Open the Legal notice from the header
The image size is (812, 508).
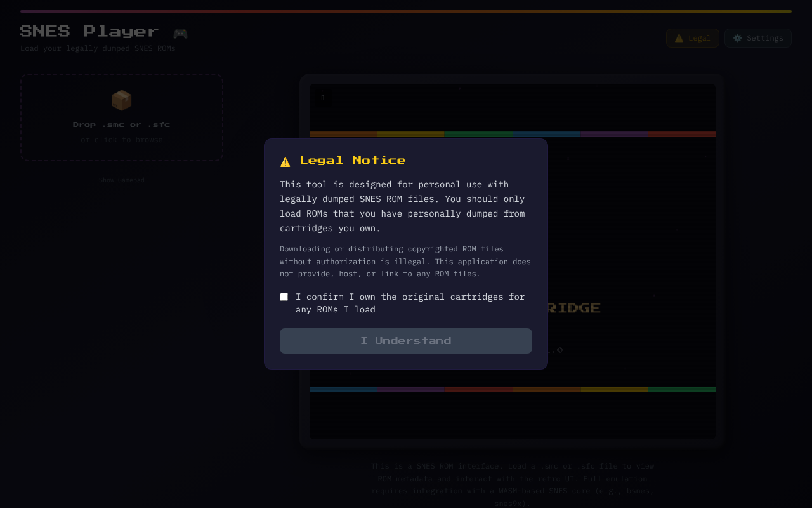pos(692,38)
